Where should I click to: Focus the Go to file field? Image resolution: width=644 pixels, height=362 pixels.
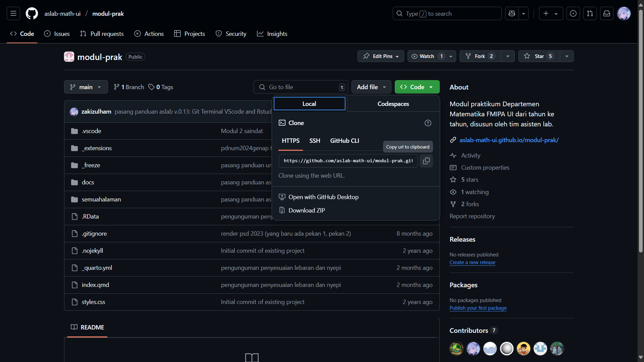coord(301,87)
